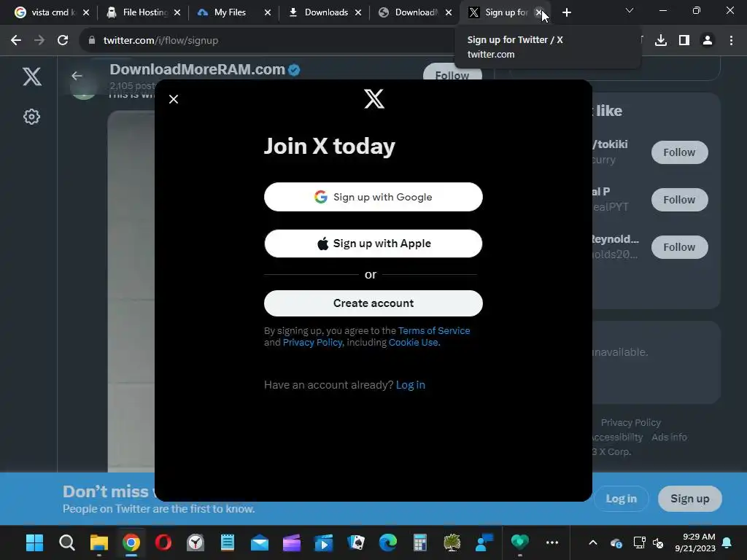Open the notepad document icon on taskbar
This screenshot has width=747, height=560.
(x=228, y=542)
